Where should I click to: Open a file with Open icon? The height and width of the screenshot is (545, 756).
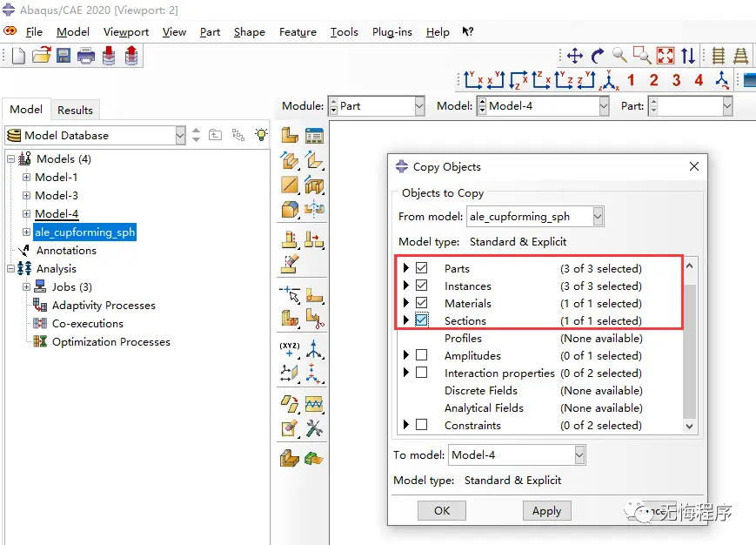point(42,56)
